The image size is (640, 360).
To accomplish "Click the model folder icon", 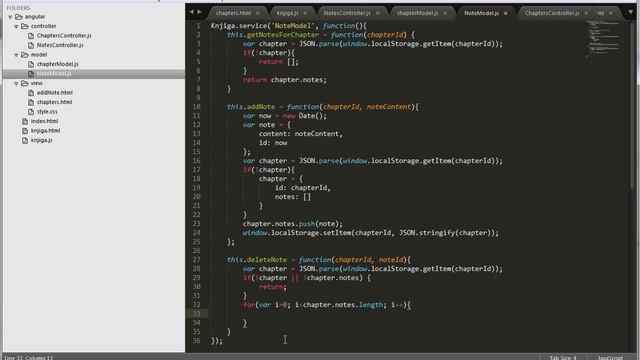I will pos(25,55).
